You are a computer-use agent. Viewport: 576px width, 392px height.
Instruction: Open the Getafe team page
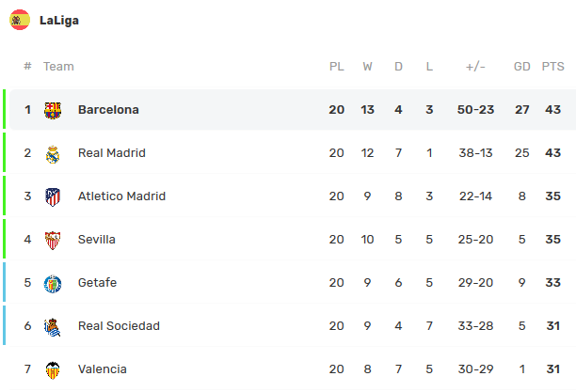[x=97, y=283]
